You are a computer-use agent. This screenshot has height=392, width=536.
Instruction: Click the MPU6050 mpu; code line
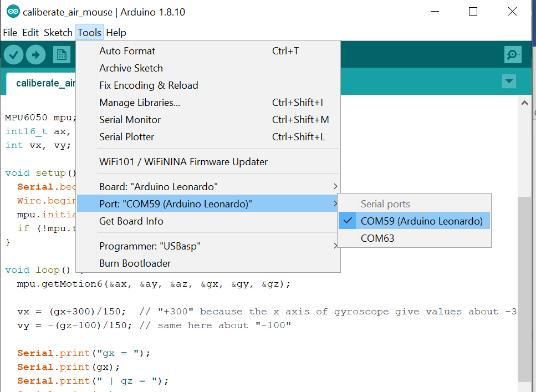40,118
